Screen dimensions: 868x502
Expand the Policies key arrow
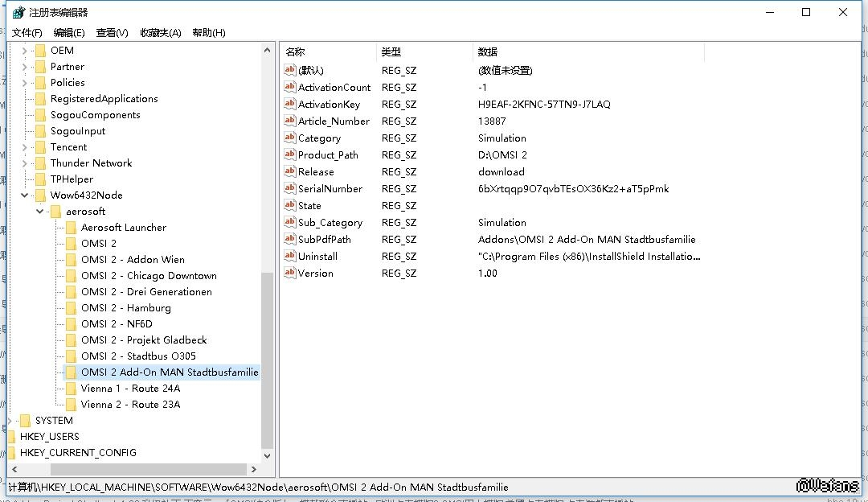25,83
